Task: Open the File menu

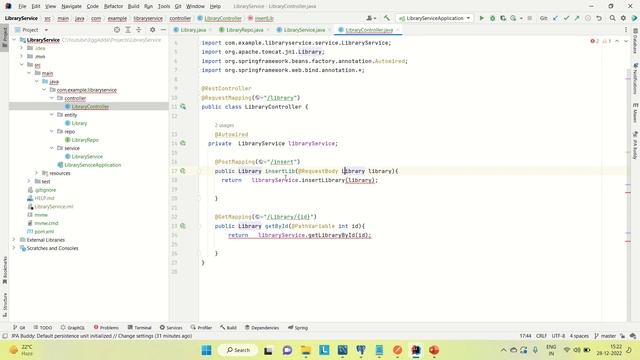Action: (x=22, y=6)
